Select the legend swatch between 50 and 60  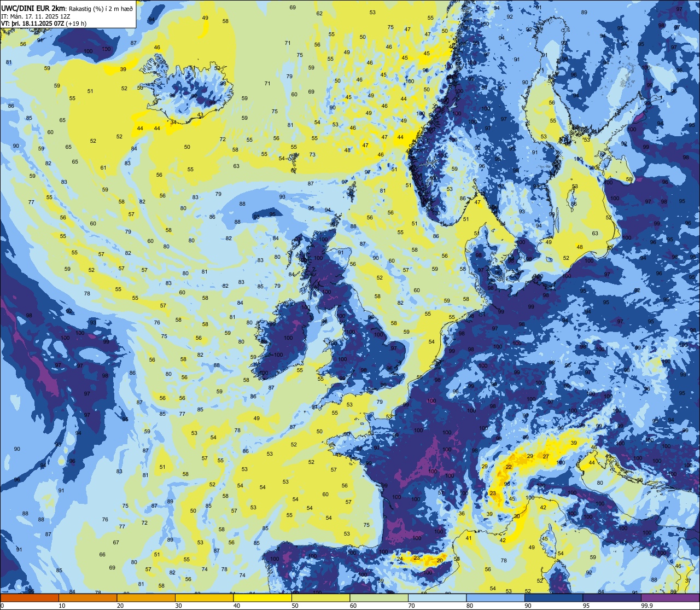click(x=320, y=597)
